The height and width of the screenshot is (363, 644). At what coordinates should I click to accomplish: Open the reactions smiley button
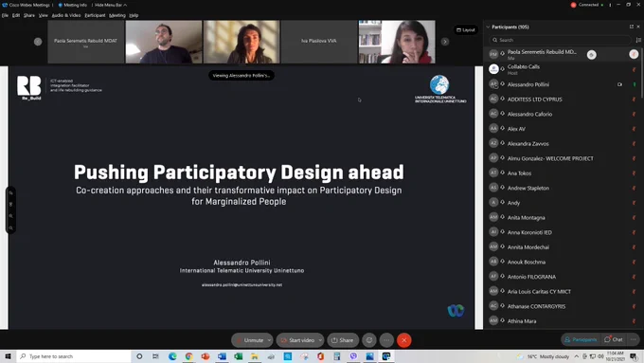click(x=368, y=340)
